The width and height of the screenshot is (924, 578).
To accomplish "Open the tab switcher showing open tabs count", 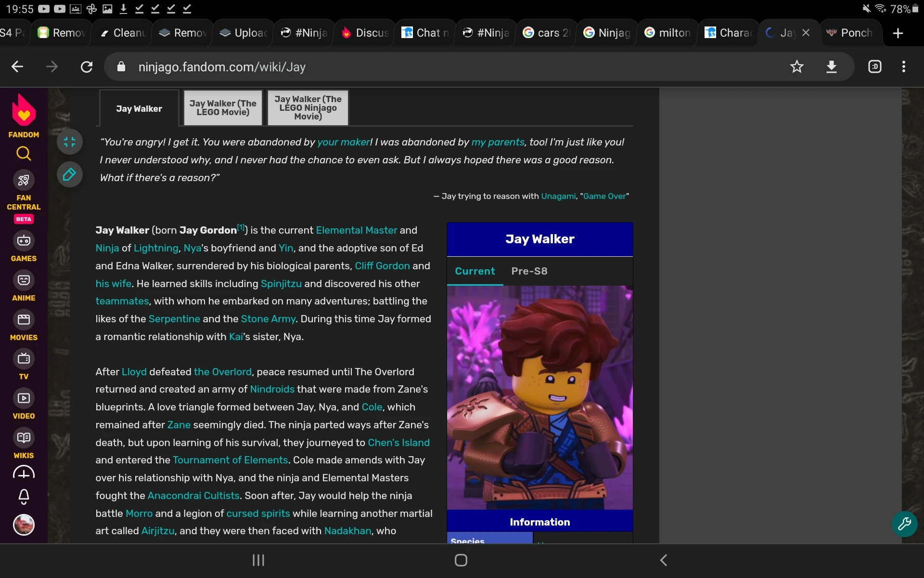I will [875, 66].
